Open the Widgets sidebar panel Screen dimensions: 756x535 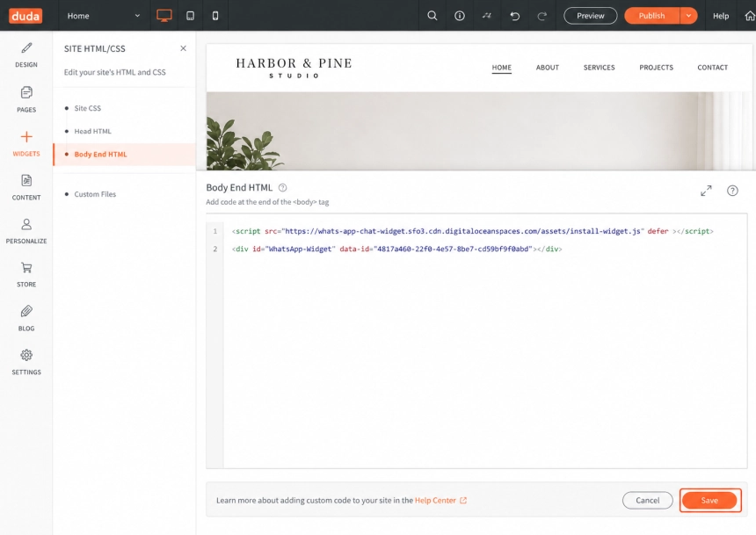pos(26,143)
